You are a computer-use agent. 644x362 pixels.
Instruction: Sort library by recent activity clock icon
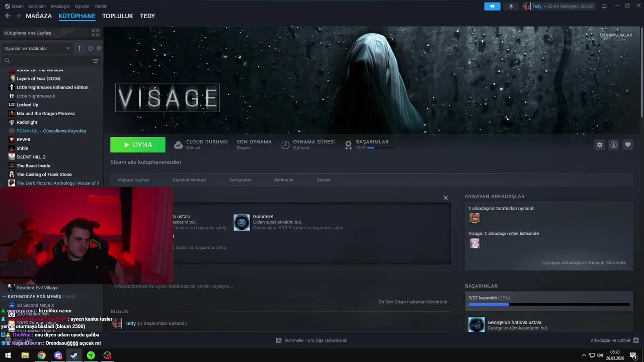[x=90, y=48]
